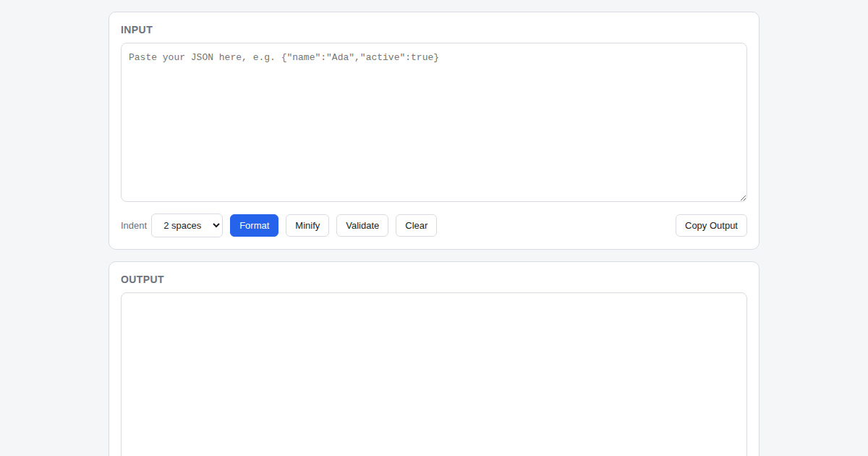Minify the JSON with the Minify button
This screenshot has width=868, height=456.
(307, 225)
